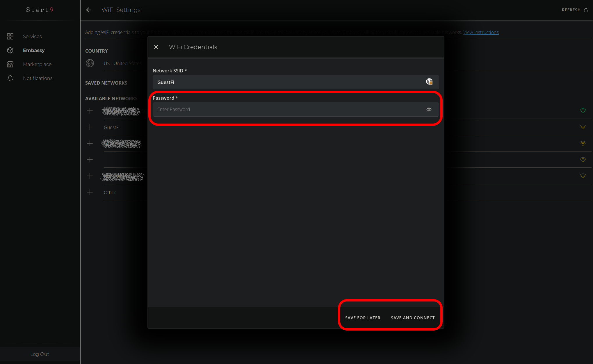Click Save For Later button
593x364 pixels.
point(363,318)
